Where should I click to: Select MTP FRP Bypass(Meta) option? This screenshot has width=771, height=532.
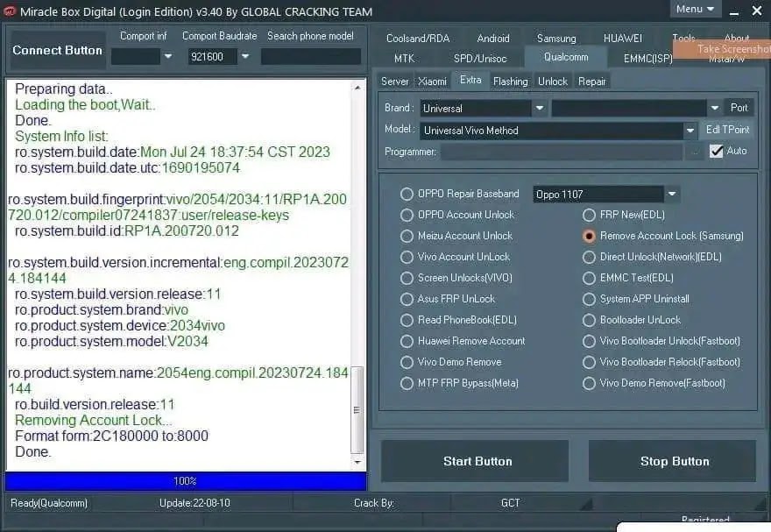(x=407, y=384)
